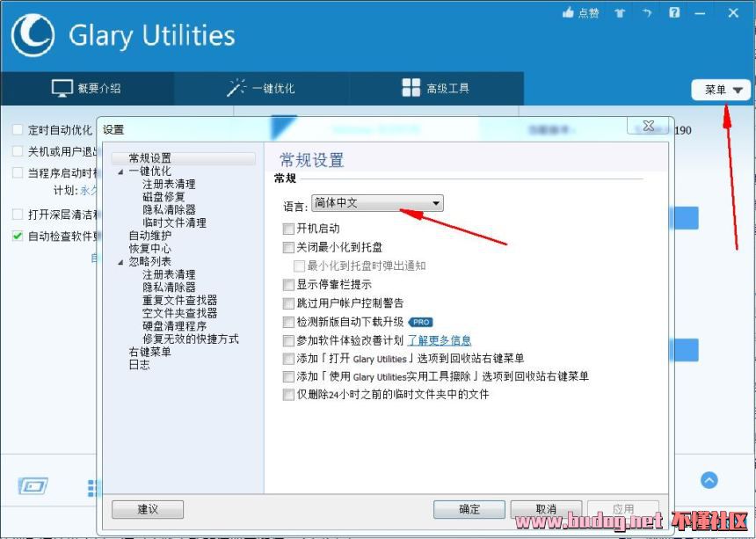
Task: Toggle 关机或用户退出 checkbox in main window
Action: point(18,151)
